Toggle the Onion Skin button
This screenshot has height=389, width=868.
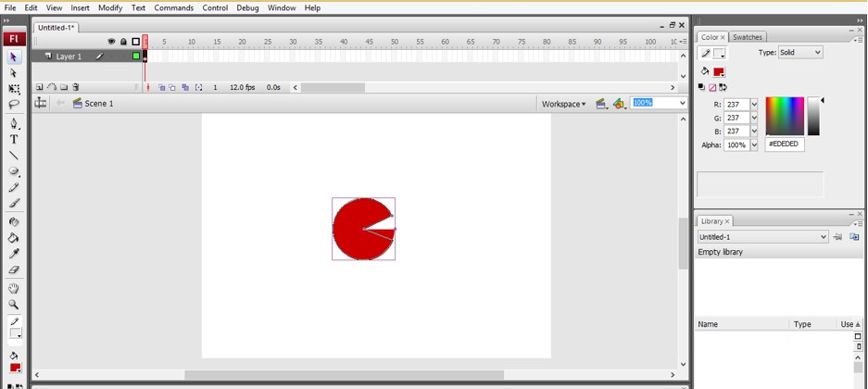coord(161,87)
